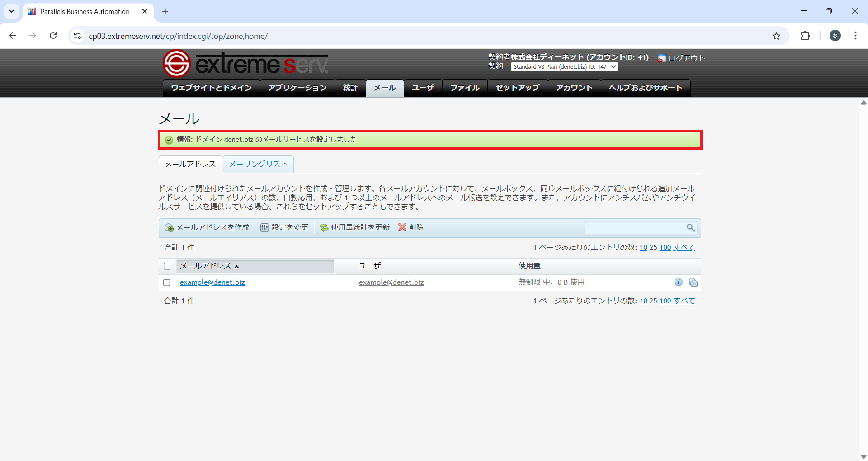This screenshot has width=868, height=461.
Task: Bookmark this page with star icon
Action: (776, 36)
